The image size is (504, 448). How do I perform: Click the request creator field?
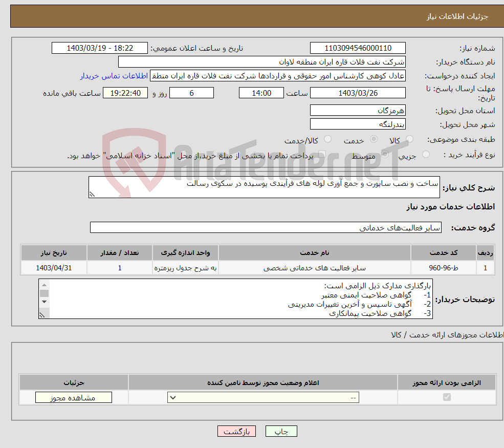click(x=278, y=76)
